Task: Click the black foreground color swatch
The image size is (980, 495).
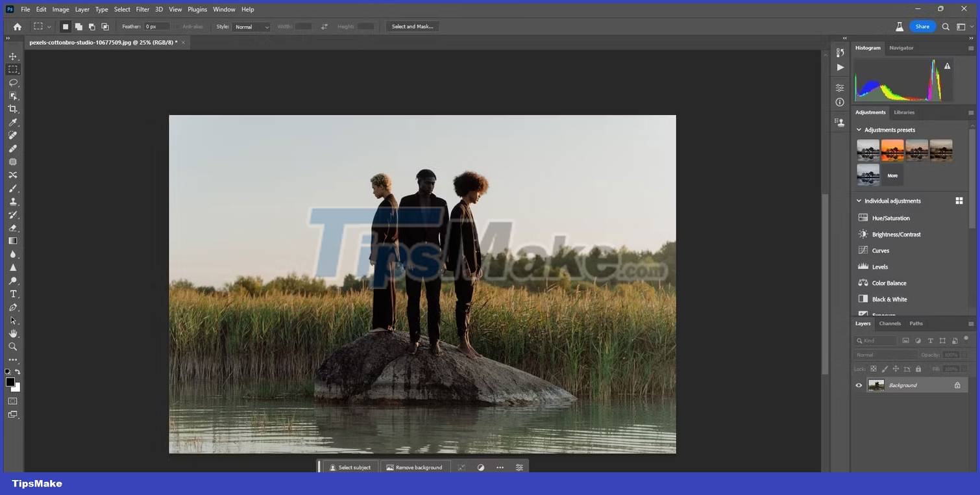Action: [10, 383]
